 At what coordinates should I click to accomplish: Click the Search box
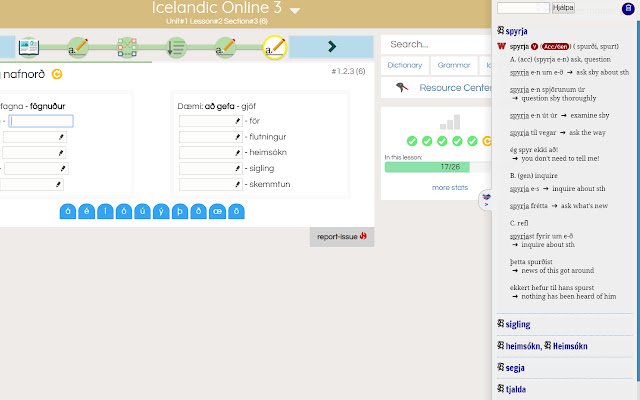point(436,44)
